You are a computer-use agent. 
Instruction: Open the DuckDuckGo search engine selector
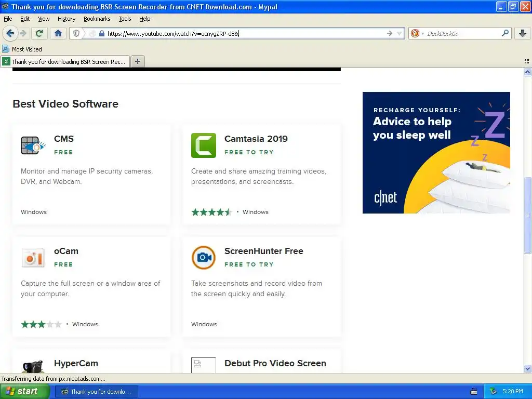pyautogui.click(x=417, y=33)
